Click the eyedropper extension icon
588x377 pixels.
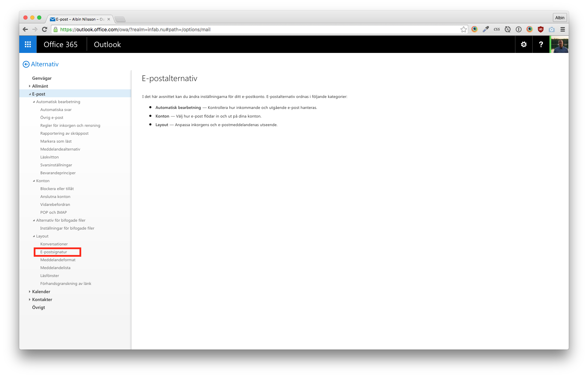coord(485,30)
